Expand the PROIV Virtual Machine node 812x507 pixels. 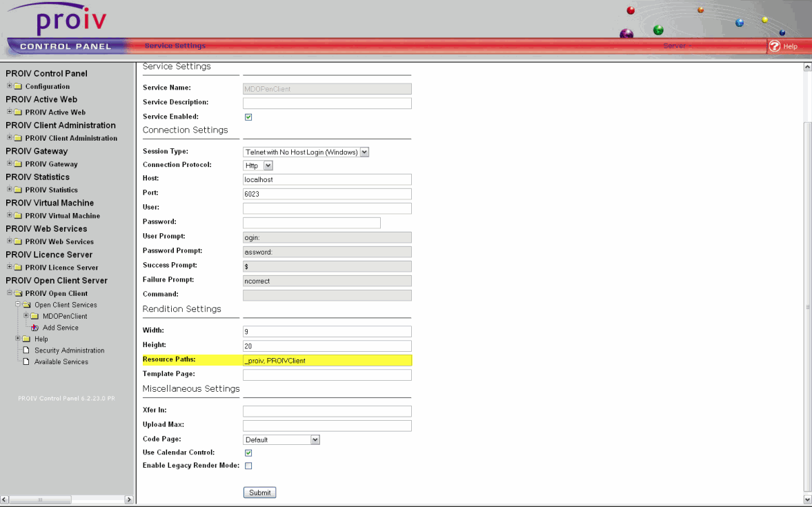tap(10, 215)
